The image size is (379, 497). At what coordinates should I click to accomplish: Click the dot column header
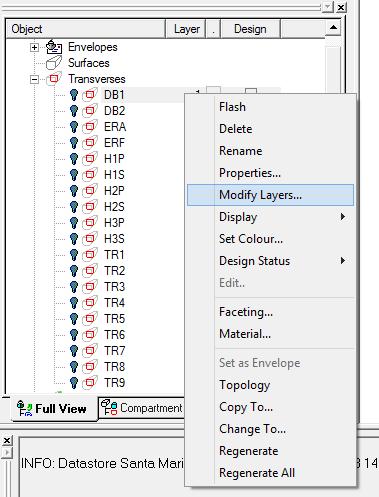click(213, 29)
